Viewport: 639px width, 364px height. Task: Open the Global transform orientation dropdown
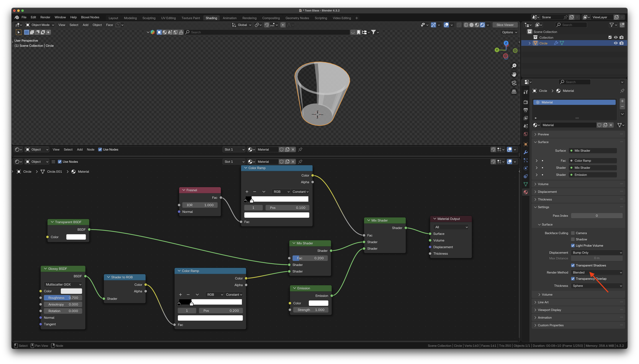coord(241,25)
